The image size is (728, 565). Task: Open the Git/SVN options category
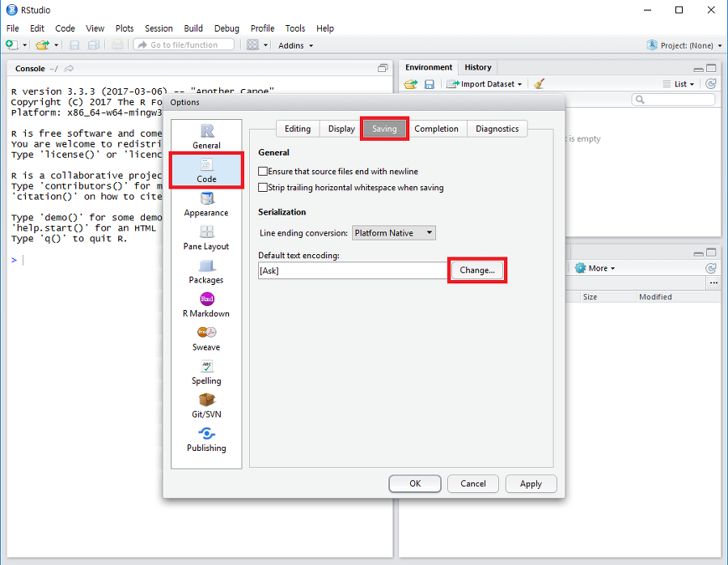[206, 406]
